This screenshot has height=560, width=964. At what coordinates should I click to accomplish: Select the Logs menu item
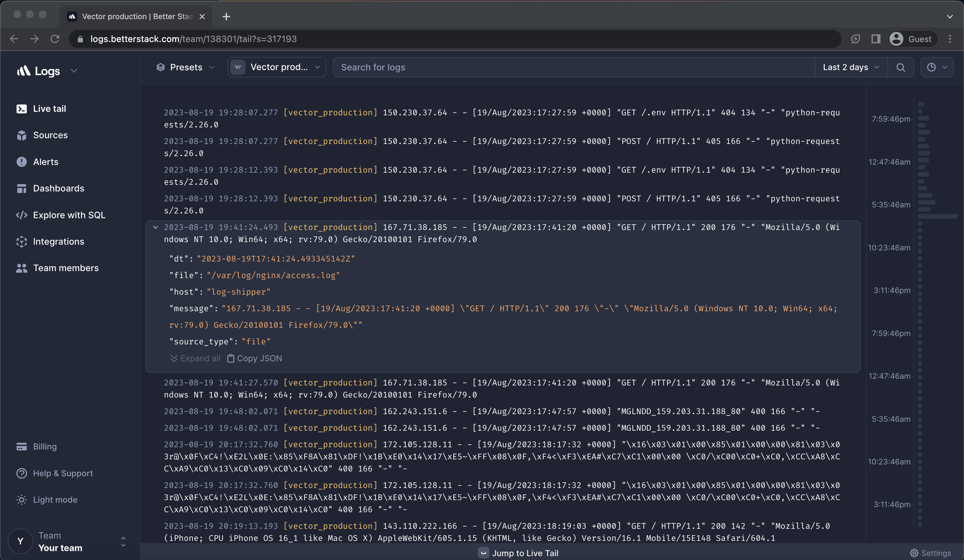pyautogui.click(x=47, y=71)
